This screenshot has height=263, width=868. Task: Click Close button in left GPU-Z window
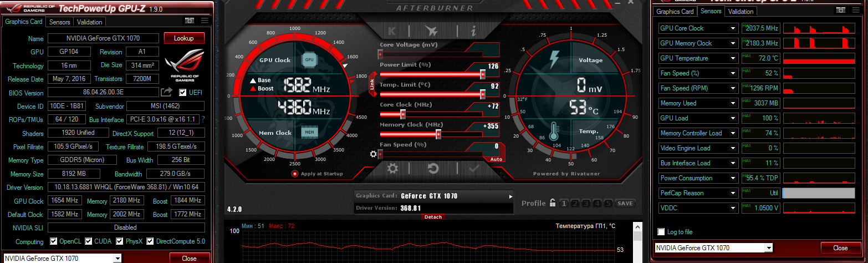[190, 258]
